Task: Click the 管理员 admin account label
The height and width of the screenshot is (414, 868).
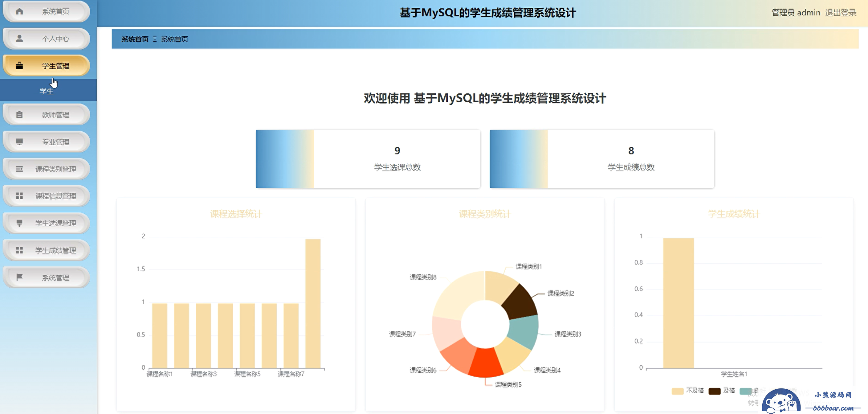Action: (796, 13)
